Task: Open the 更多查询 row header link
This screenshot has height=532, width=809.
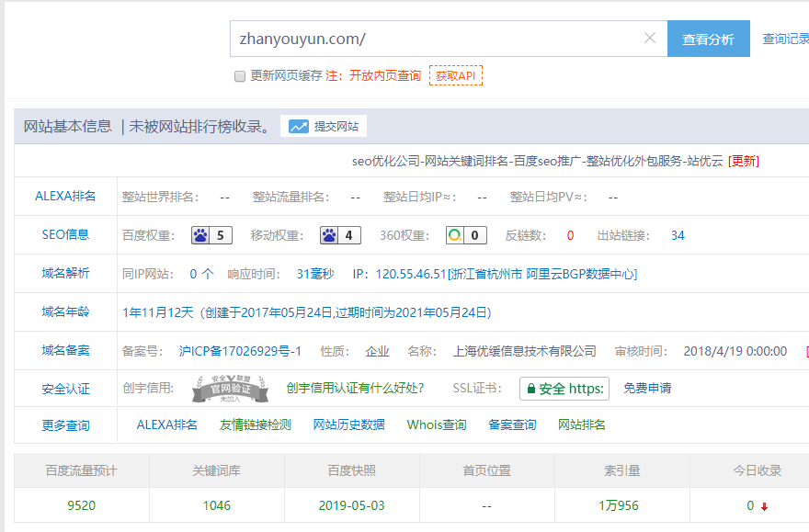Action: click(x=65, y=425)
